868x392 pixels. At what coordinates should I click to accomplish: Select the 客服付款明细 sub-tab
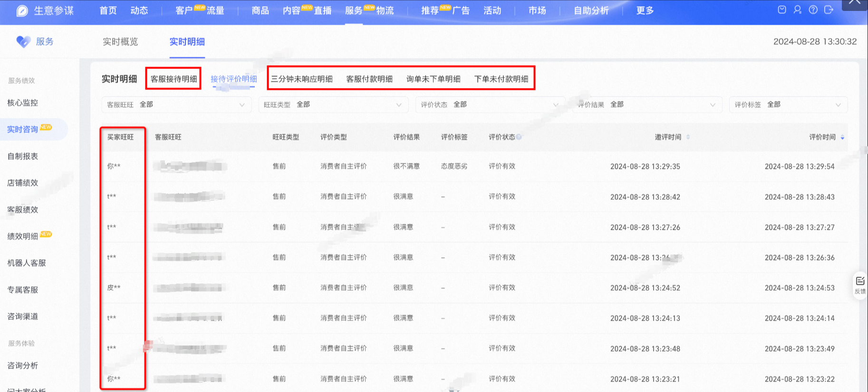click(369, 79)
